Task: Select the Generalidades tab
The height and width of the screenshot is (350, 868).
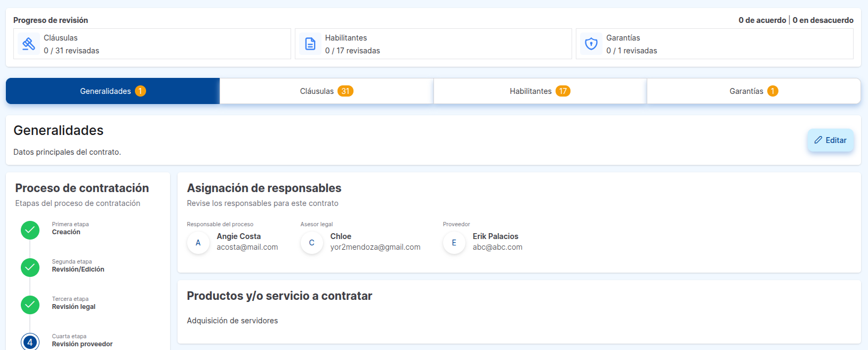Action: pyautogui.click(x=112, y=91)
